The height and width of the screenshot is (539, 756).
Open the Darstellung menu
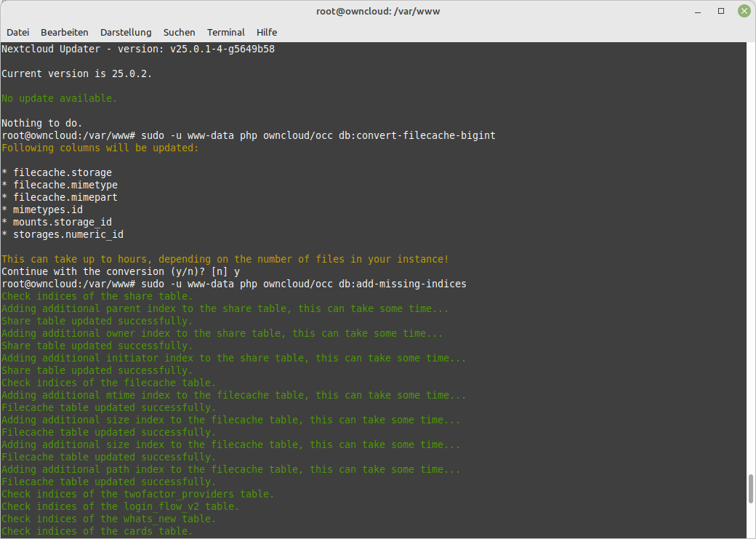[x=126, y=32]
